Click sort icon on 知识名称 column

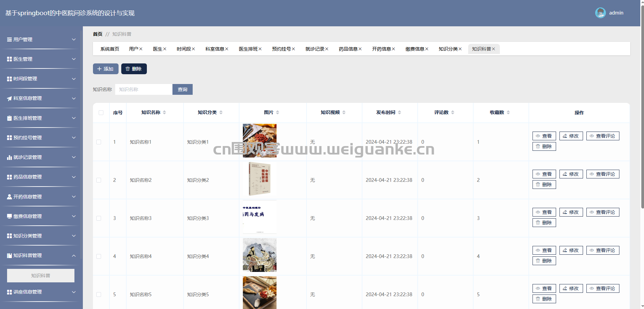[164, 112]
